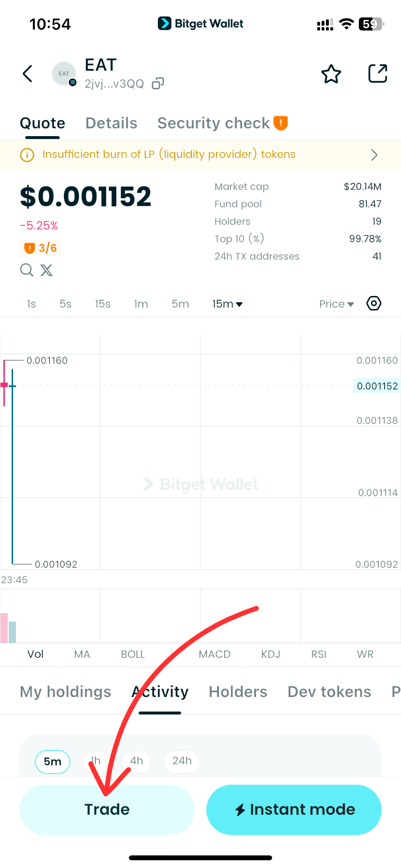Select the 5m activity period
Screen dimensions: 401x868
tap(52, 761)
